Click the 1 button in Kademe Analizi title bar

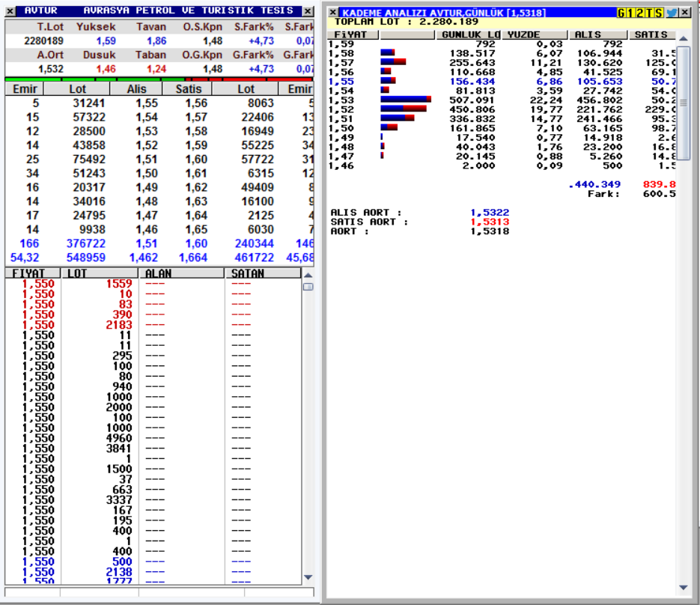(x=630, y=13)
